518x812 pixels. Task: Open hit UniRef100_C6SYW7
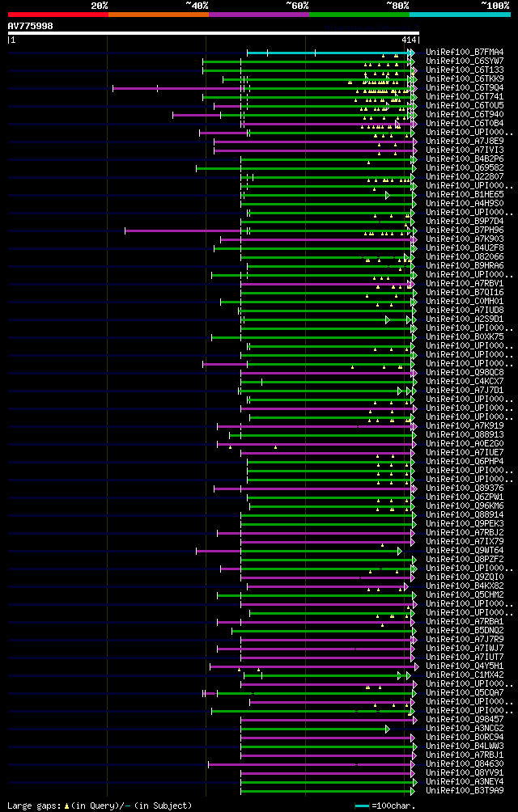(x=464, y=61)
